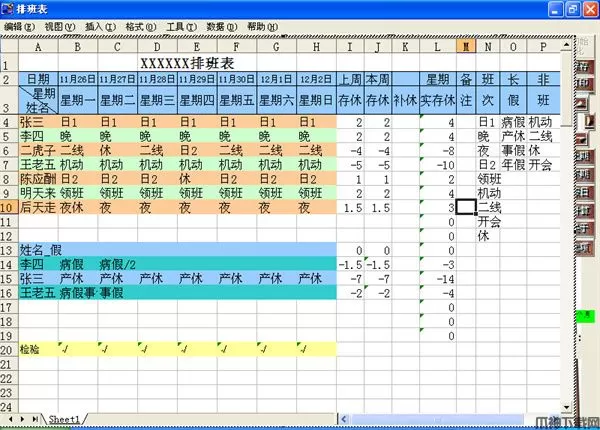Click the 星期六 header cell
This screenshot has height=430, width=600.
[x=277, y=100]
